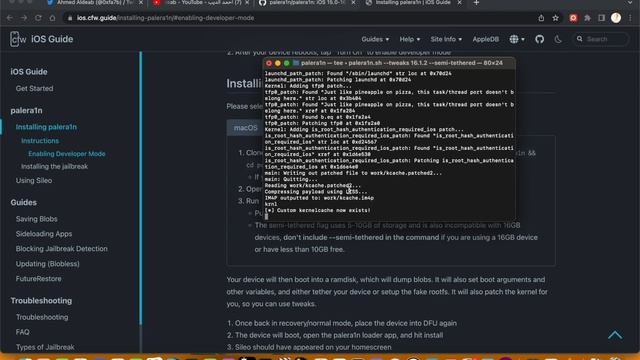This screenshot has width=640, height=360.
Task: Close the Installing palera1n tab
Action: [x=459, y=3]
